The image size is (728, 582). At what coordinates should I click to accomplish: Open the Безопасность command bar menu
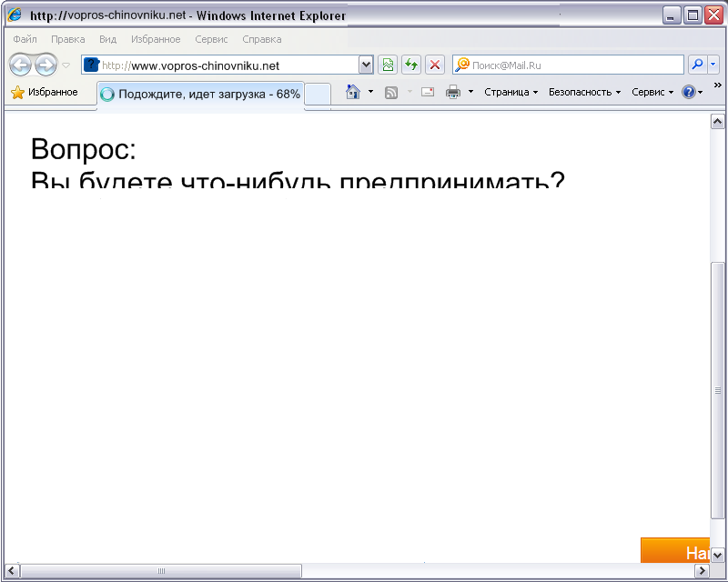[584, 92]
